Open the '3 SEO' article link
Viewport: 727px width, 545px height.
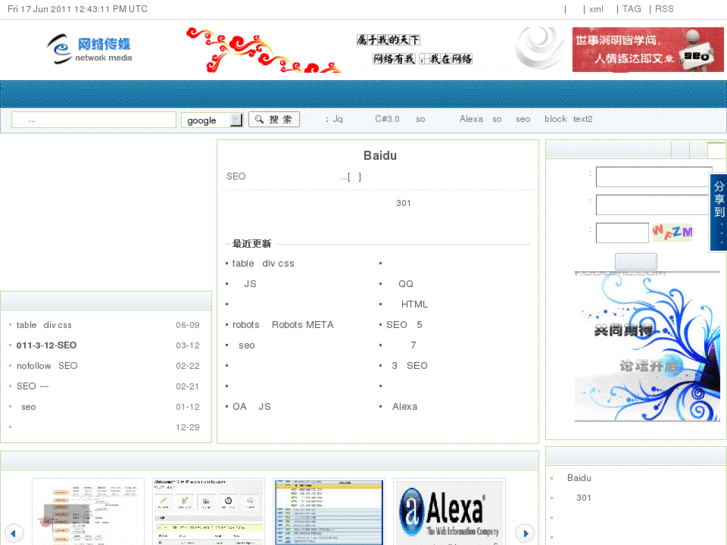click(x=409, y=365)
